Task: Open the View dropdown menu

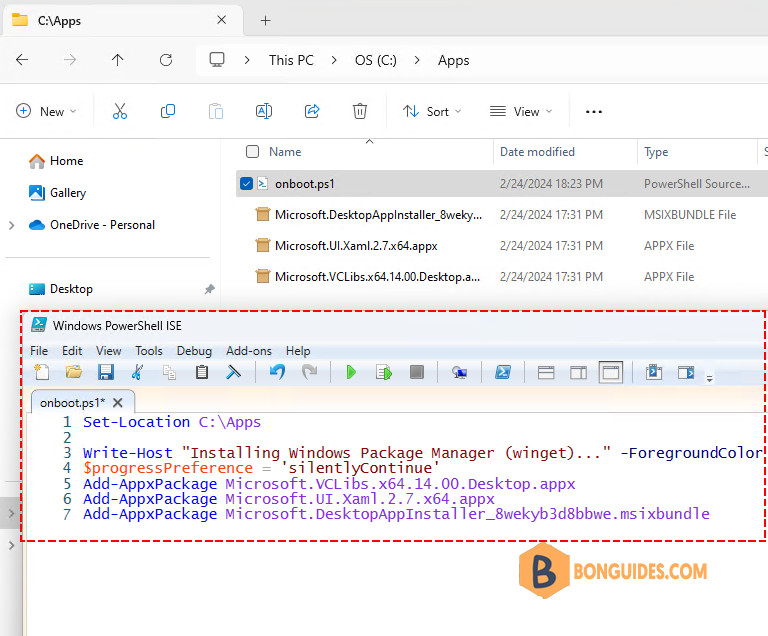Action: (x=521, y=111)
